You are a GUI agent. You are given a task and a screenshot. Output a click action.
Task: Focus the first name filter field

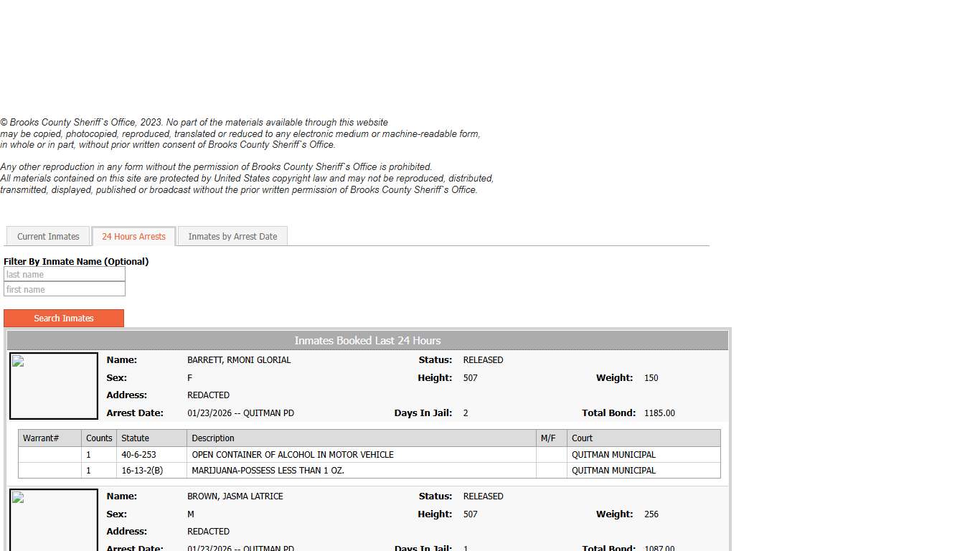pos(65,289)
